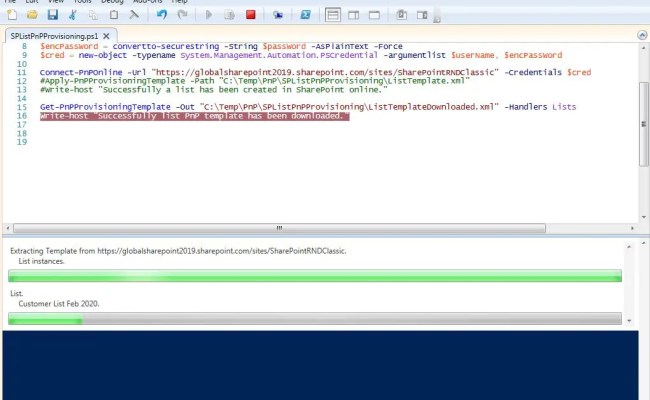Create a new script with the New icon
Image resolution: width=650 pixels, height=400 pixels.
coord(12,15)
